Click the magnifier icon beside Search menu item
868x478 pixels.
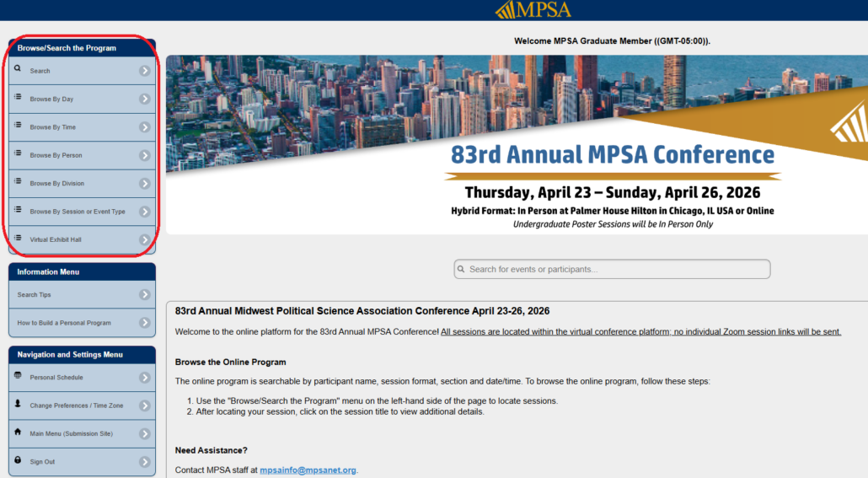[18, 71]
